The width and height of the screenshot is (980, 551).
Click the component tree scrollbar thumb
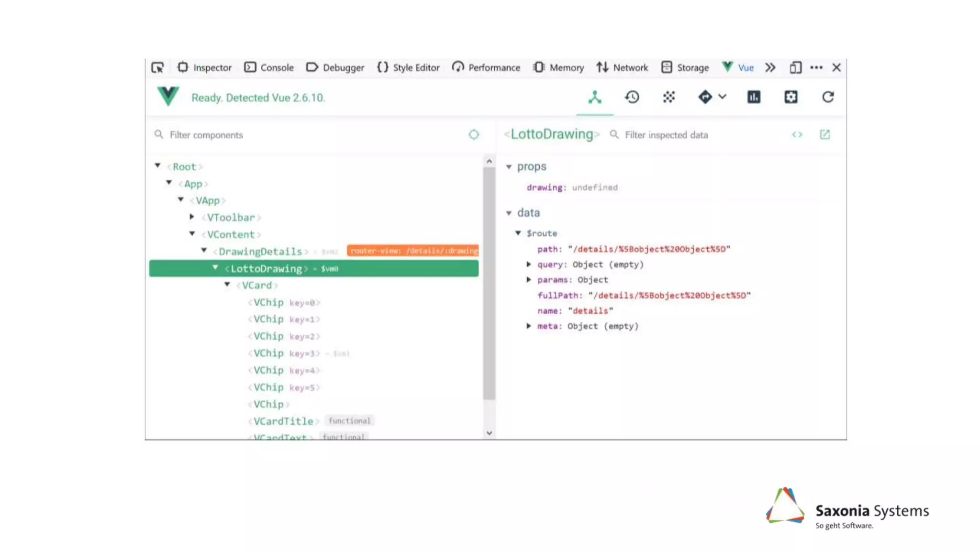(489, 284)
